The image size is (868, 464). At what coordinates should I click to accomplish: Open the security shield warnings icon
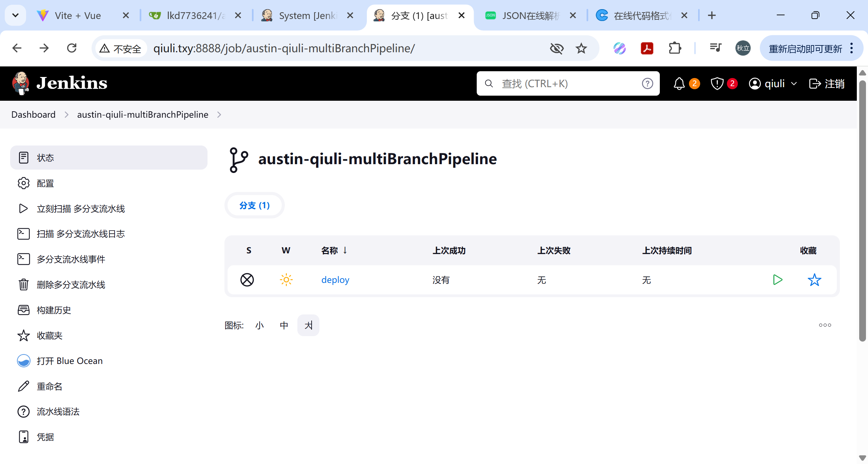click(x=717, y=83)
